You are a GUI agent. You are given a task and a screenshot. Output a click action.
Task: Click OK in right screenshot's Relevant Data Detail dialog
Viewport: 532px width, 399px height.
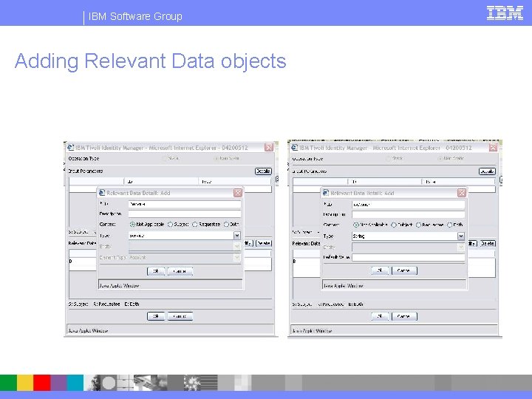[380, 270]
